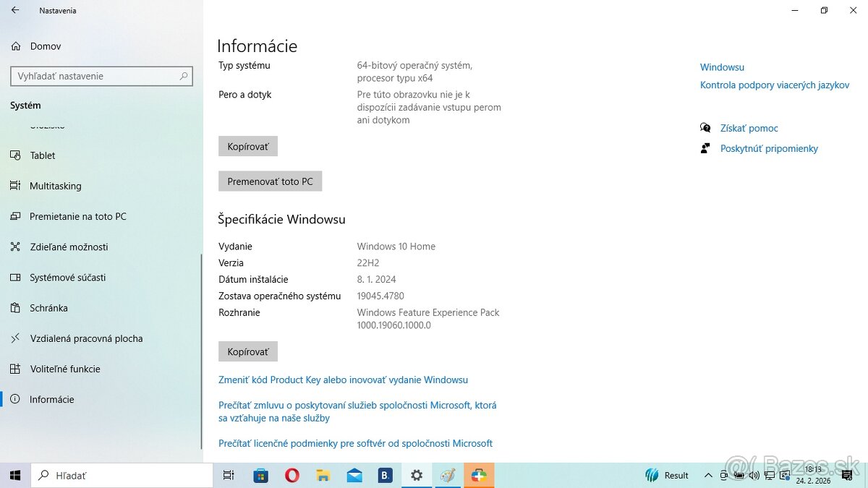The height and width of the screenshot is (488, 868).
Task: Click the Vyhľadať nastavenie search field
Action: pyautogui.click(x=101, y=76)
